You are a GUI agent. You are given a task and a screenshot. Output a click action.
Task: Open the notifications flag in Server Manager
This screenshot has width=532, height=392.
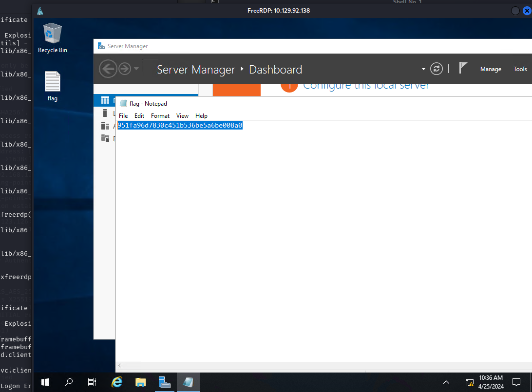coord(463,68)
